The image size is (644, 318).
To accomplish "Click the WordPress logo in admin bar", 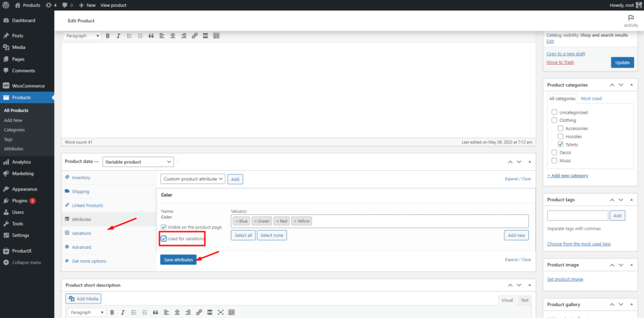I will click(x=6, y=5).
